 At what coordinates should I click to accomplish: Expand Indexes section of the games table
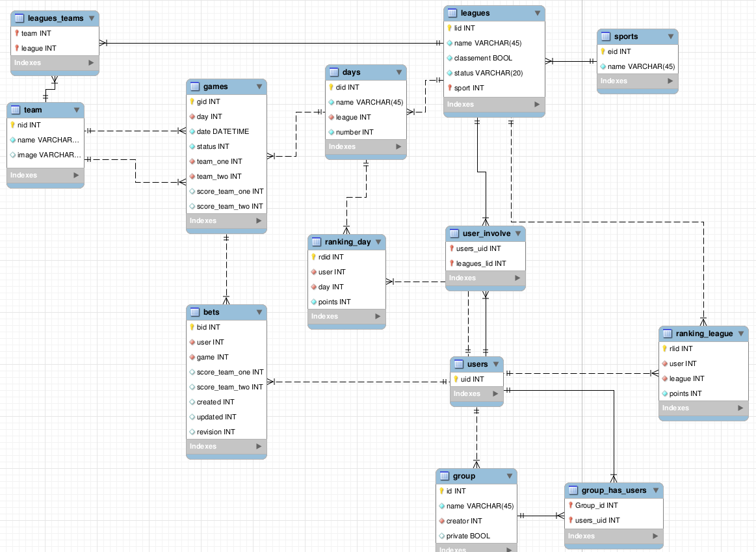[x=259, y=221]
